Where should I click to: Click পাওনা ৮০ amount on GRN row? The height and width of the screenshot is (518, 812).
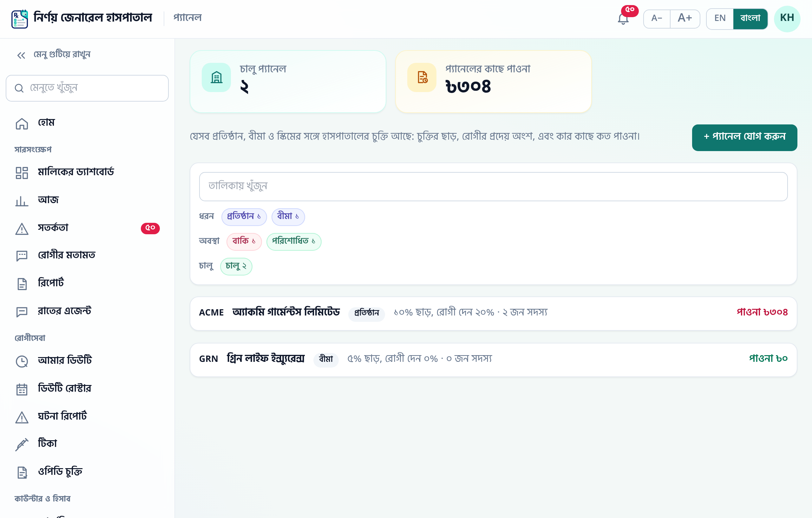coord(768,359)
